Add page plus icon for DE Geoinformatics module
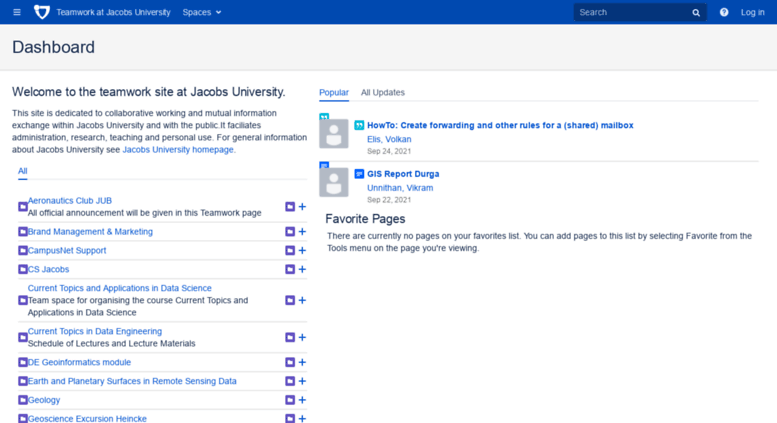The image size is (777, 423). (302, 362)
